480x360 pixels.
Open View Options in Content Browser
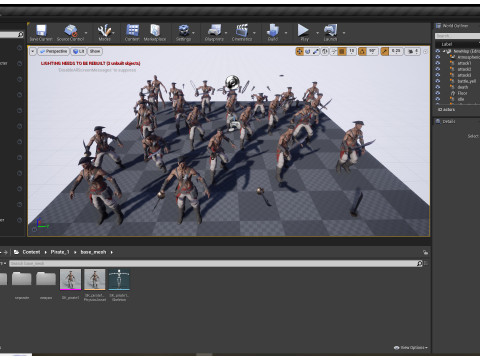click(411, 347)
